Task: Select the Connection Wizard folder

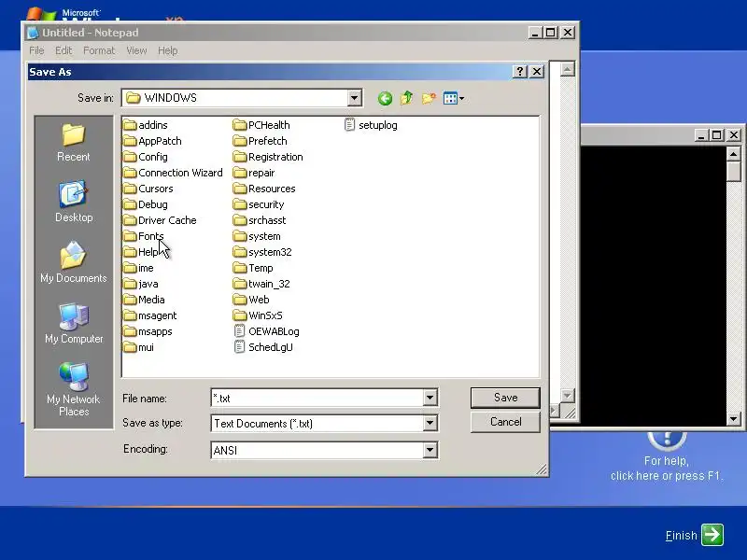Action: (173, 173)
